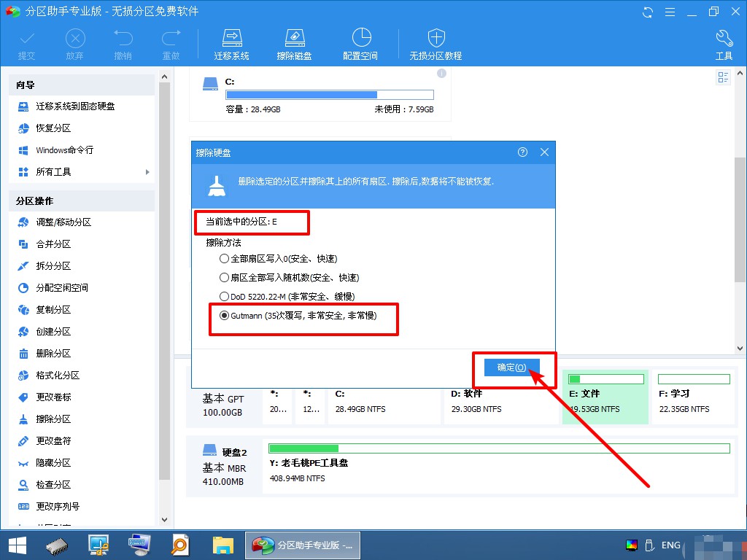This screenshot has width=747, height=560.
Task: Confirm wipe with 确定(O) button
Action: coord(511,367)
